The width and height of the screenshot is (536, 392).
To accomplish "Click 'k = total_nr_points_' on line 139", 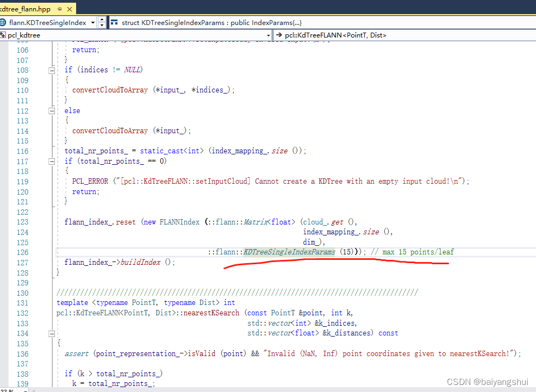I will point(113,384).
